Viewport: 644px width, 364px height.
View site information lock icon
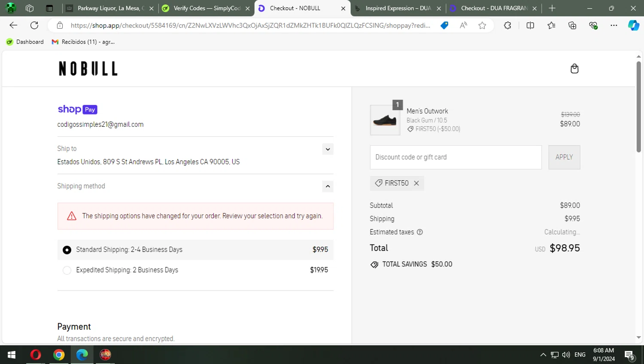pos(60,25)
